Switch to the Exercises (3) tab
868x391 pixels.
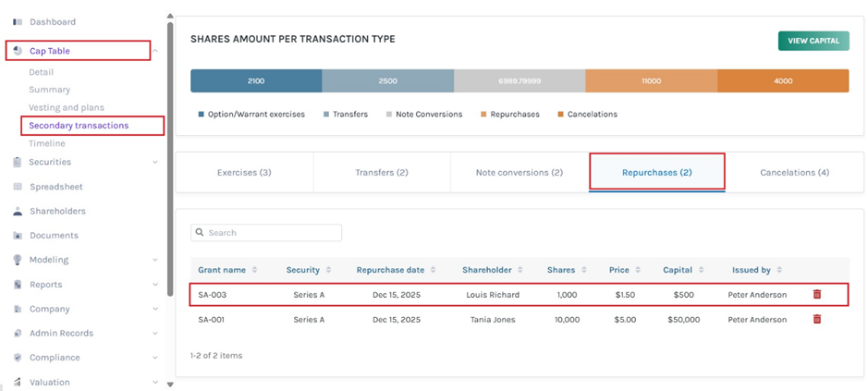tap(244, 173)
